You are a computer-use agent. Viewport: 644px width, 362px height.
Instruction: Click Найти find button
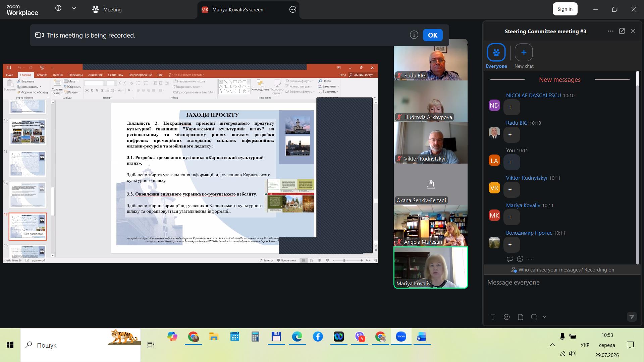325,81
